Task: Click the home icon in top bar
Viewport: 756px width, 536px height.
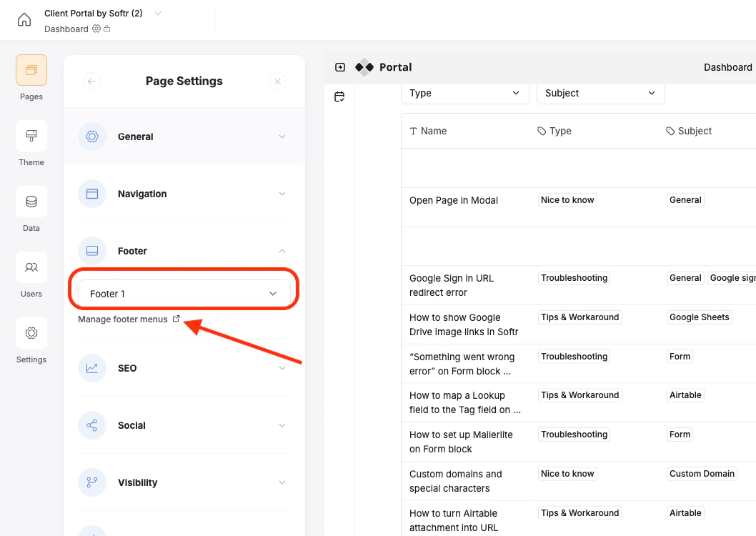Action: (24, 20)
